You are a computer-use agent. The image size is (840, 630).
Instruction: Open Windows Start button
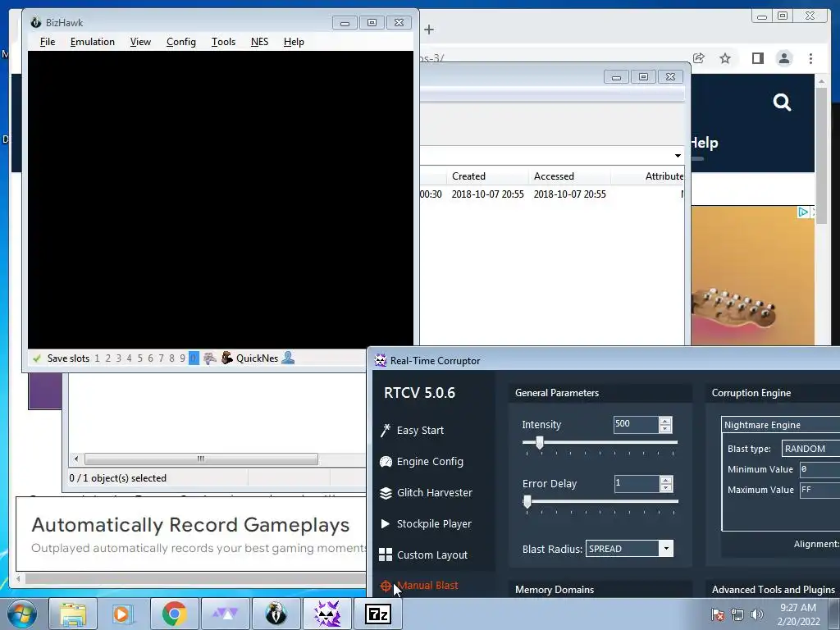(x=22, y=614)
